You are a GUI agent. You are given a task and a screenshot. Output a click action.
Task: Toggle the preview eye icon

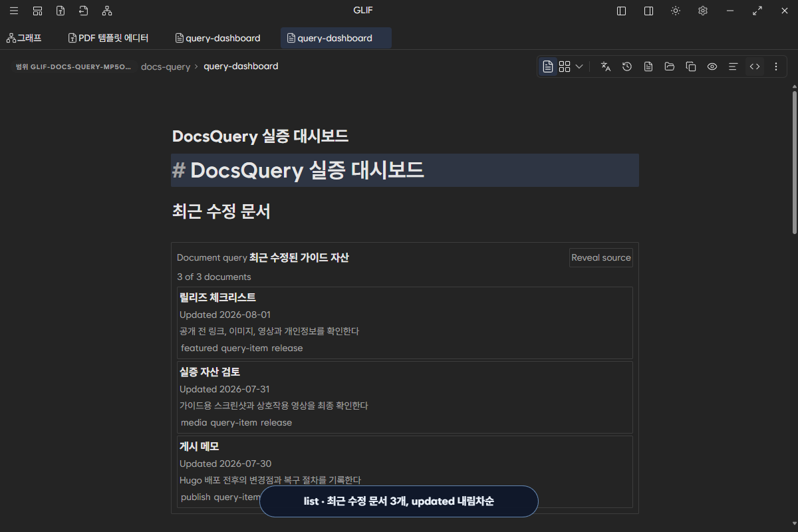712,66
